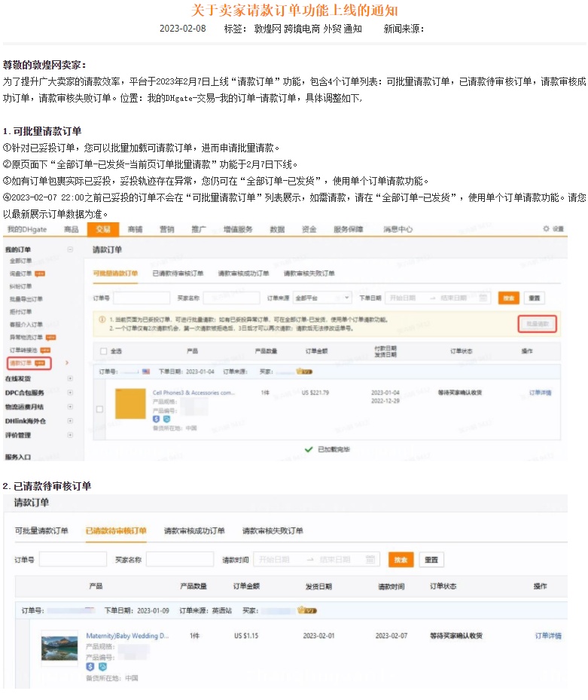Collapse the 我的订单 sidebar group
The width and height of the screenshot is (588, 700).
70,249
